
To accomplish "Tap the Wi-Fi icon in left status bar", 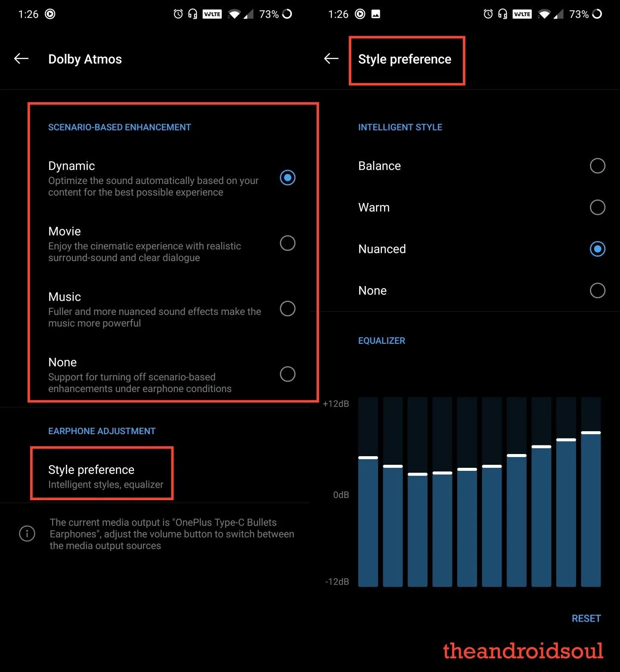I will 234,14.
